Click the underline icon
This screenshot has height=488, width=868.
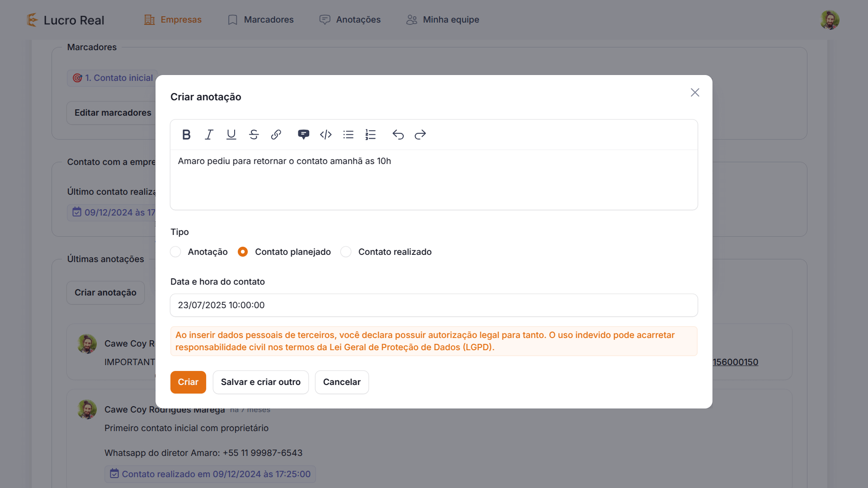point(231,135)
